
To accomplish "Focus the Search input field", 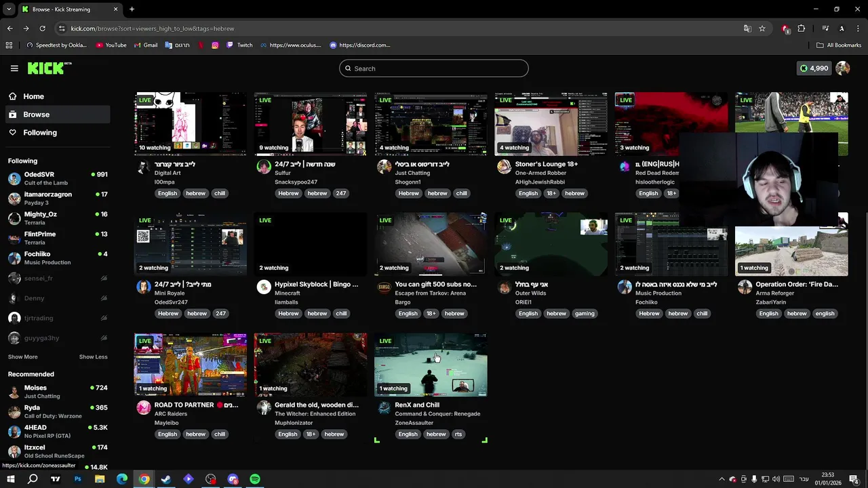I will click(434, 68).
